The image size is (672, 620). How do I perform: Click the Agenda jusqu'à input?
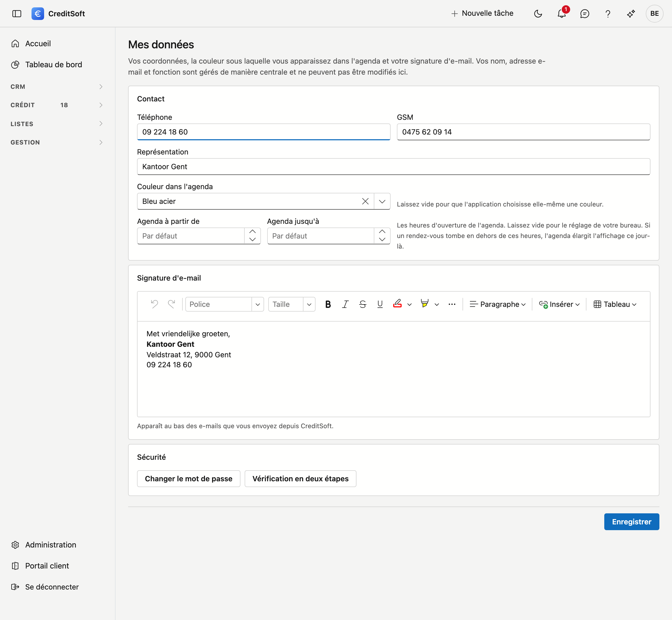[321, 236]
